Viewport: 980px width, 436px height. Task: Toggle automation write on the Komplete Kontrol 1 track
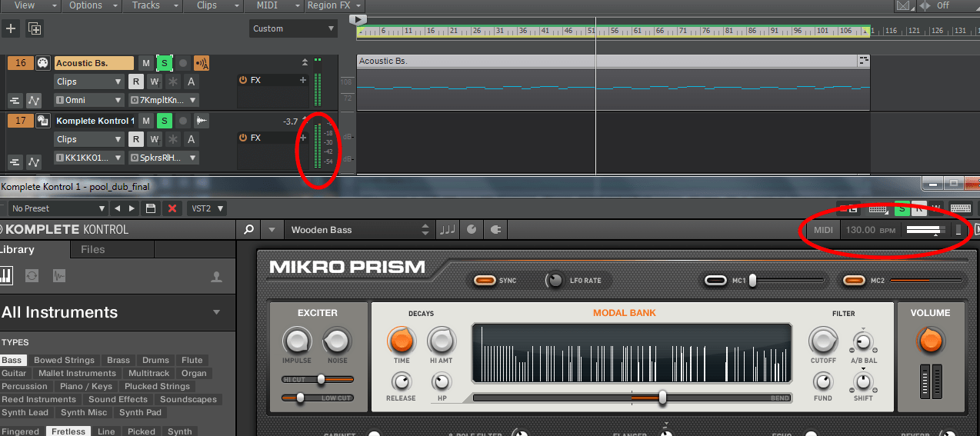[x=154, y=139]
